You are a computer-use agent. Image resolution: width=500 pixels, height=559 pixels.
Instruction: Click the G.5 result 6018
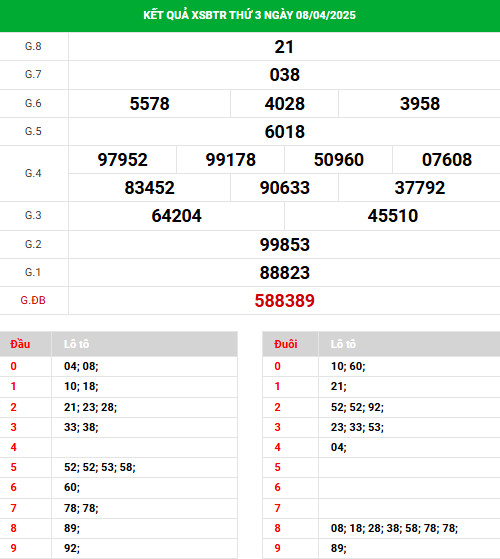[284, 132]
